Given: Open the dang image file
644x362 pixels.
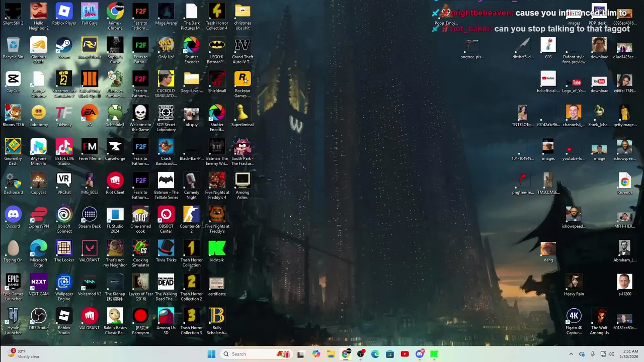Looking at the screenshot, I should (x=548, y=251).
